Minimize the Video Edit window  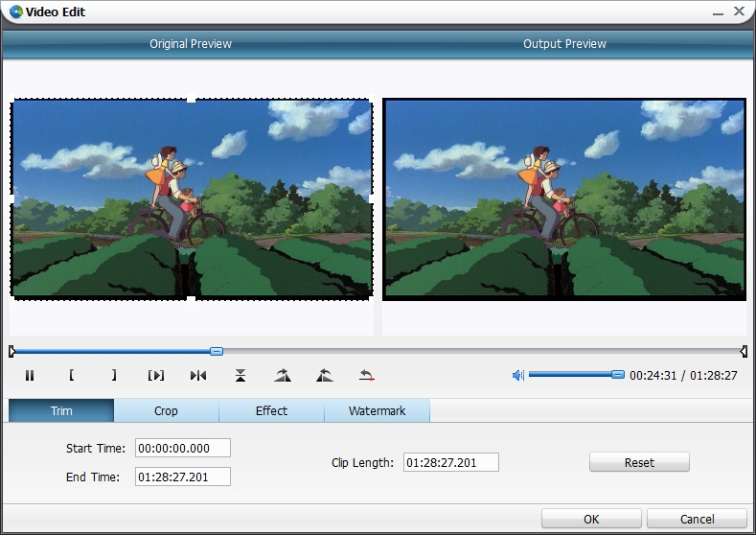pyautogui.click(x=718, y=13)
